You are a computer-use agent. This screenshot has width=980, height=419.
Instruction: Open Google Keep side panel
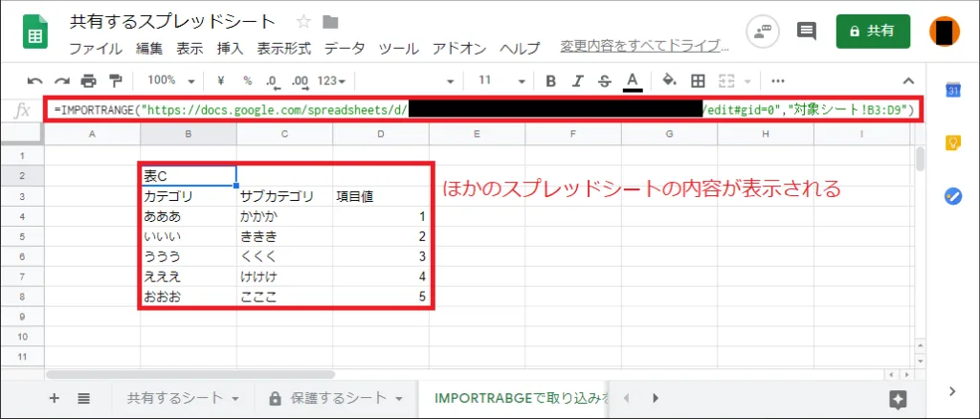[x=952, y=143]
